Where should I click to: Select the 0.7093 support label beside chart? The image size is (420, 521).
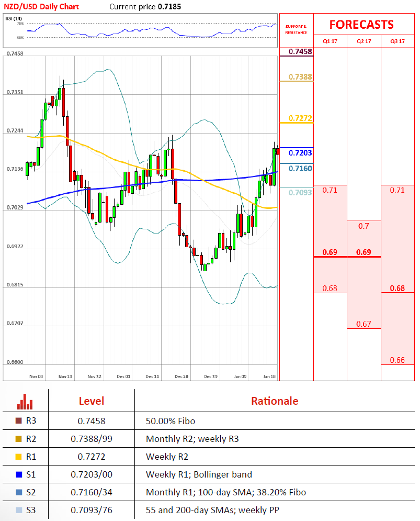pos(300,193)
